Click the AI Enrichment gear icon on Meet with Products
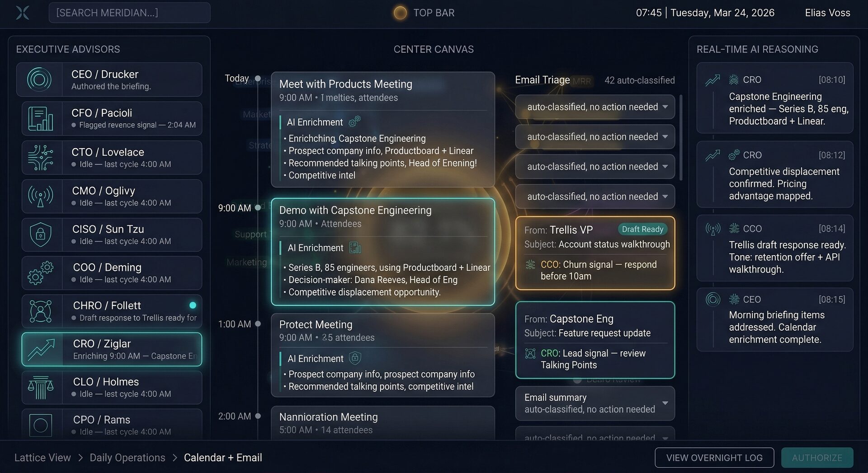 354,121
